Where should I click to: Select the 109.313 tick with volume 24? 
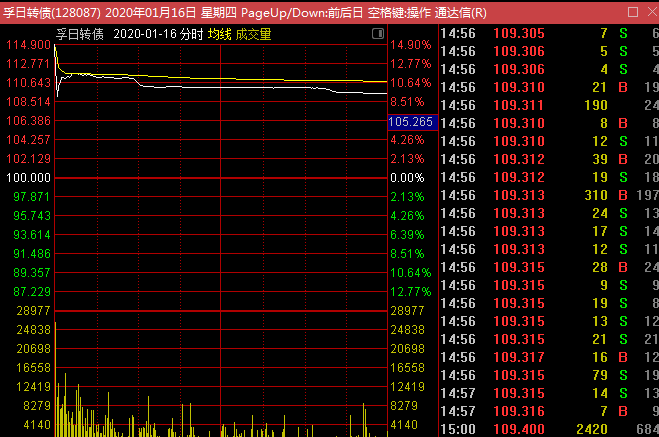coord(549,213)
